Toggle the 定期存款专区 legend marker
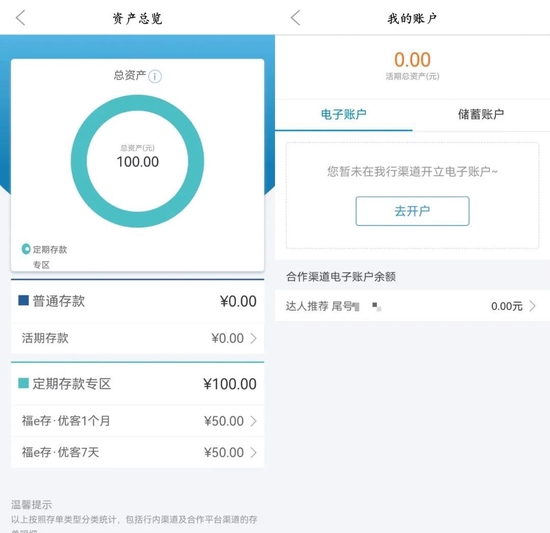 click(x=26, y=249)
